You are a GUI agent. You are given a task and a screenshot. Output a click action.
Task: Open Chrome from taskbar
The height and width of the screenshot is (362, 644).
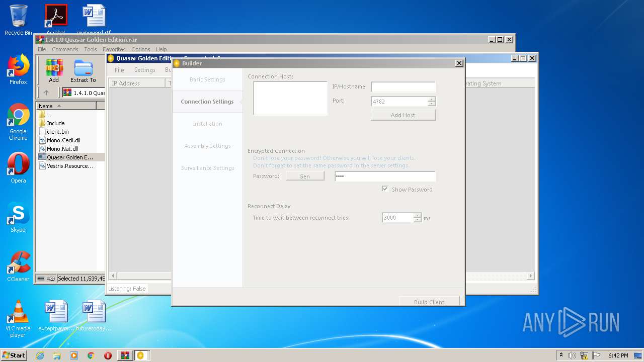pyautogui.click(x=91, y=355)
